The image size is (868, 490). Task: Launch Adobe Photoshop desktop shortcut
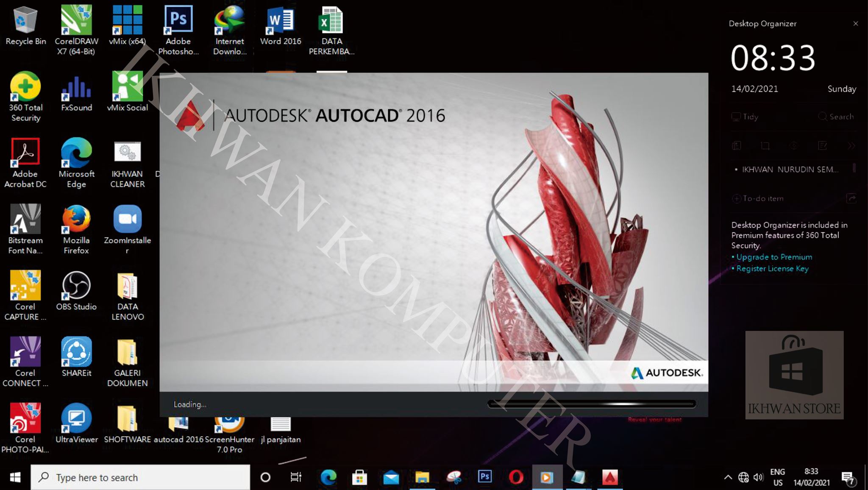pyautogui.click(x=178, y=30)
